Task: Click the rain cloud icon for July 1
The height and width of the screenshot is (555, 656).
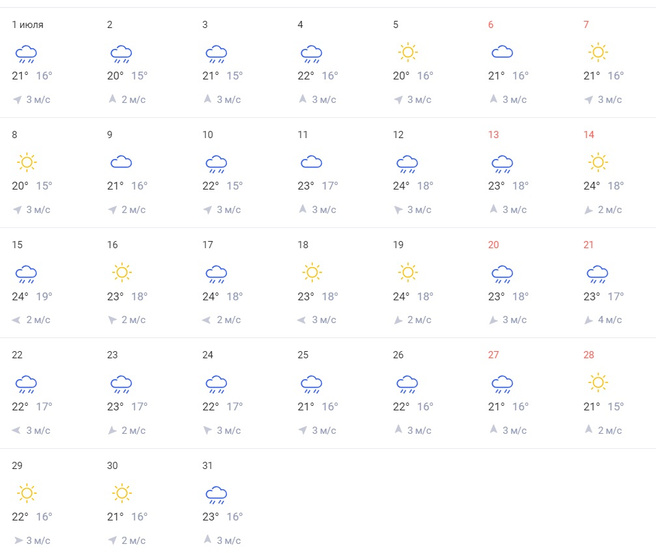Action: [26, 53]
